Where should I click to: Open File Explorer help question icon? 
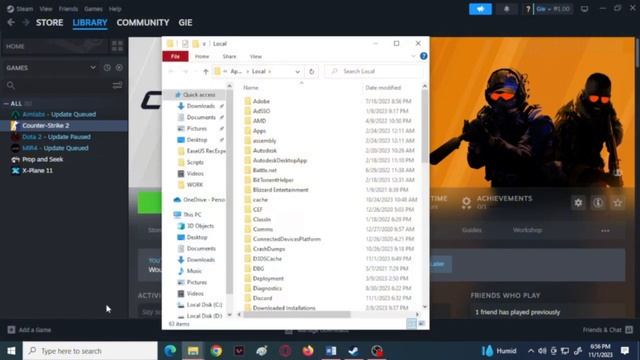coord(424,56)
